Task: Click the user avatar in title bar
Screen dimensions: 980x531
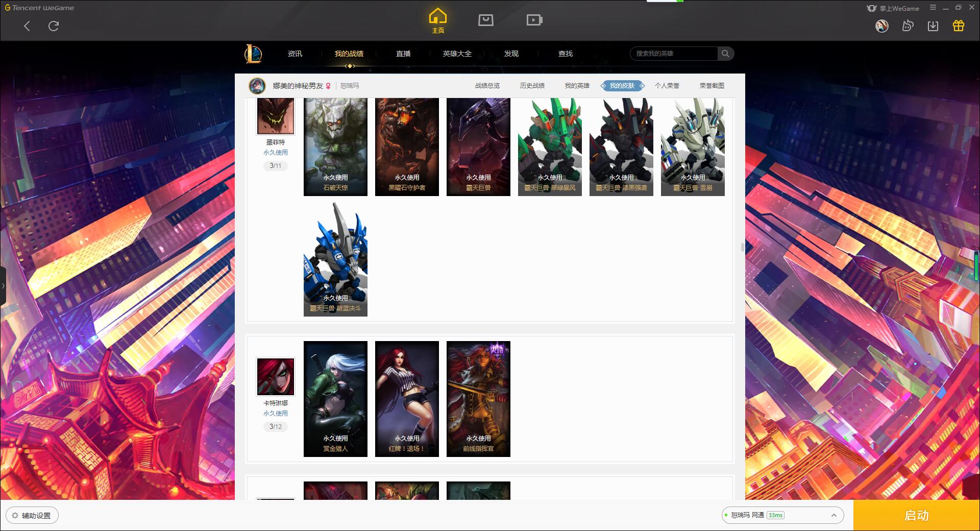Action: click(x=881, y=26)
